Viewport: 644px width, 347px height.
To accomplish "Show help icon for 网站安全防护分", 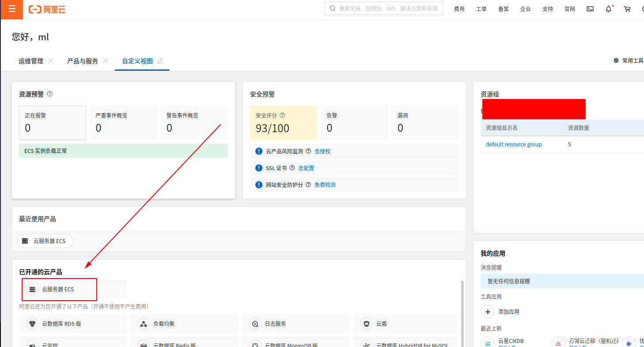I will (x=308, y=185).
